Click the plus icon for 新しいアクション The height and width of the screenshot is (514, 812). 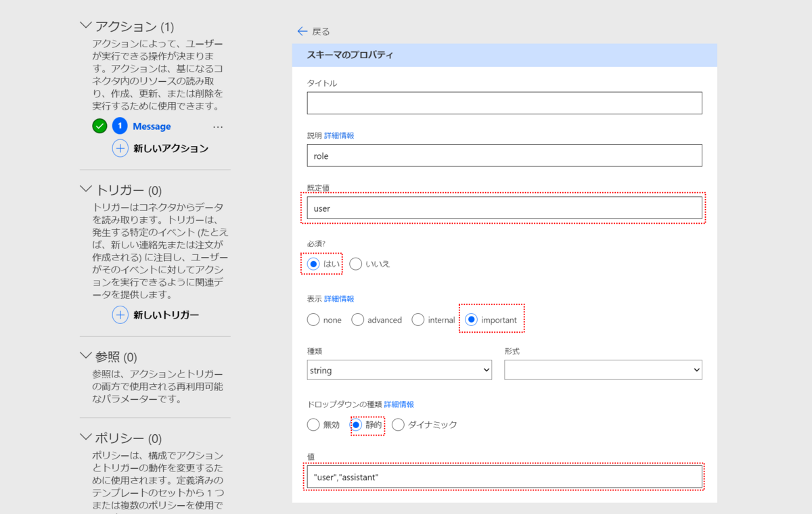120,148
